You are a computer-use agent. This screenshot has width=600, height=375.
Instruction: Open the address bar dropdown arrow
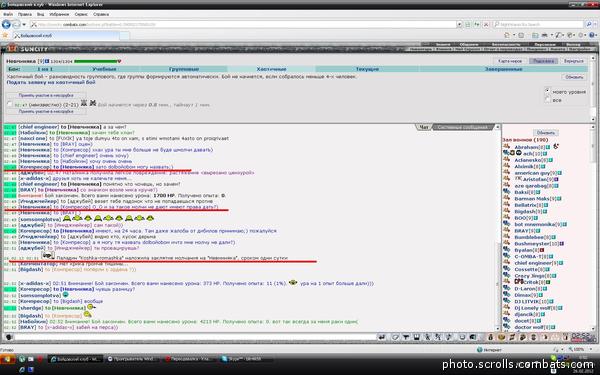tap(459, 24)
